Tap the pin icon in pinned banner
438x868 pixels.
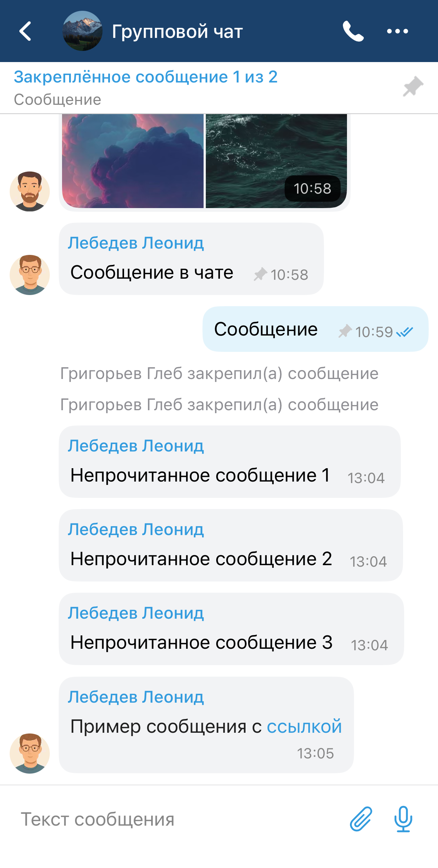click(x=413, y=87)
